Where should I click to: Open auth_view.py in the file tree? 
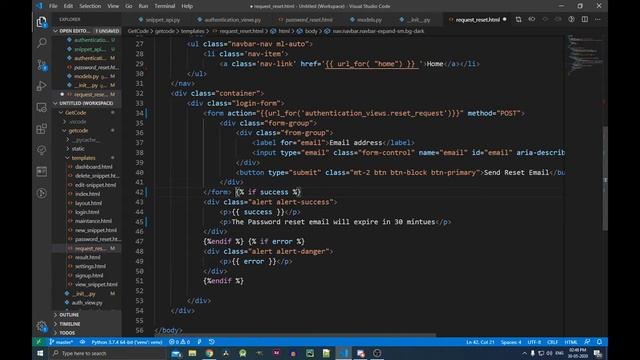click(x=87, y=303)
